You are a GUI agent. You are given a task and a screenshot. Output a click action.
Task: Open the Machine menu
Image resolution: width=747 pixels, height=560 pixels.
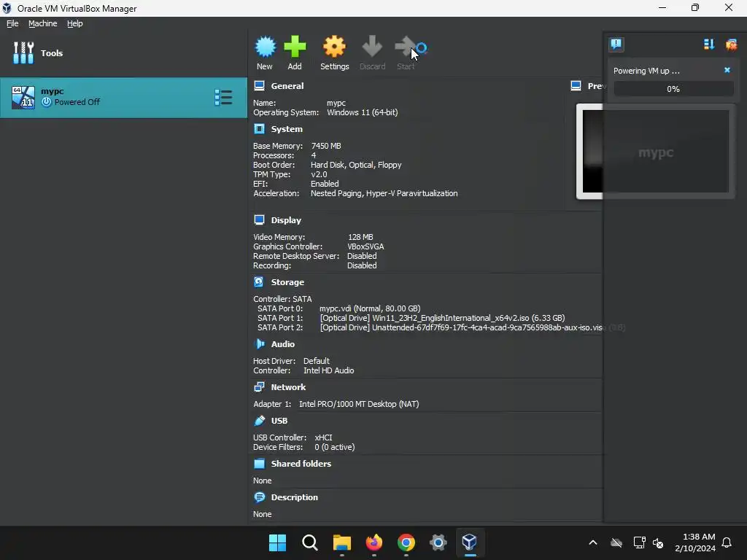(x=43, y=23)
